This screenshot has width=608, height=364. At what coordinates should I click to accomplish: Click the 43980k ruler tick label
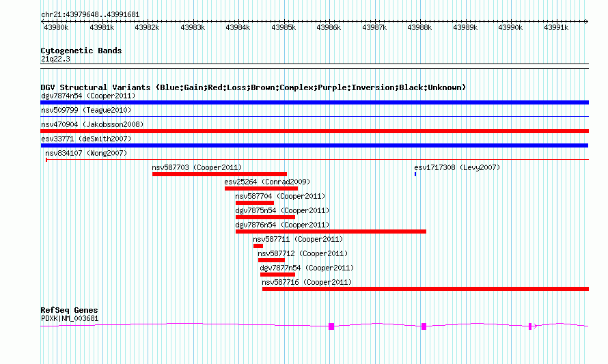tap(56, 27)
